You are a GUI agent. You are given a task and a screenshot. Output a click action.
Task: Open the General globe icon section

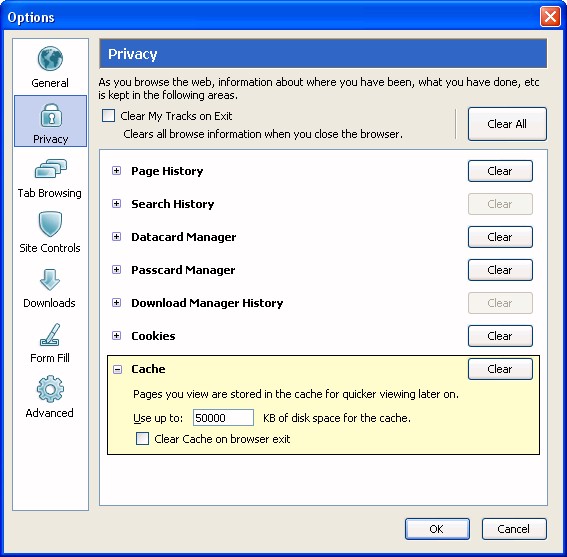pos(50,59)
